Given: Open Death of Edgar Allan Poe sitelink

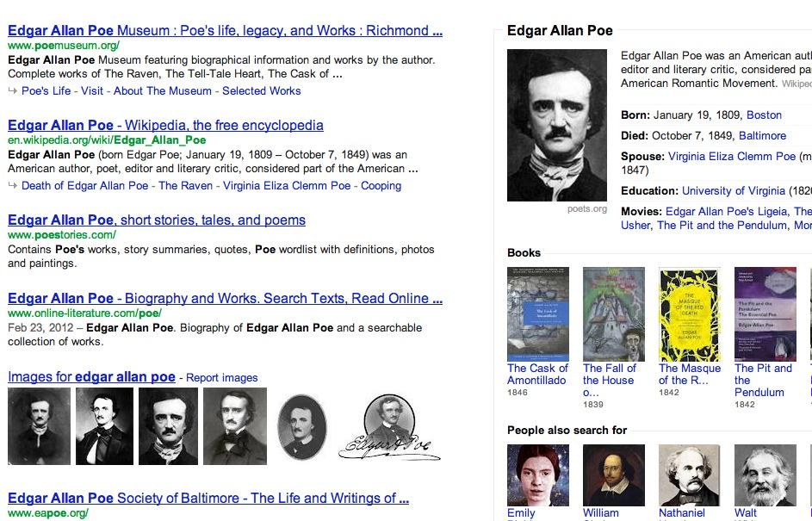Looking at the screenshot, I should pos(85,185).
